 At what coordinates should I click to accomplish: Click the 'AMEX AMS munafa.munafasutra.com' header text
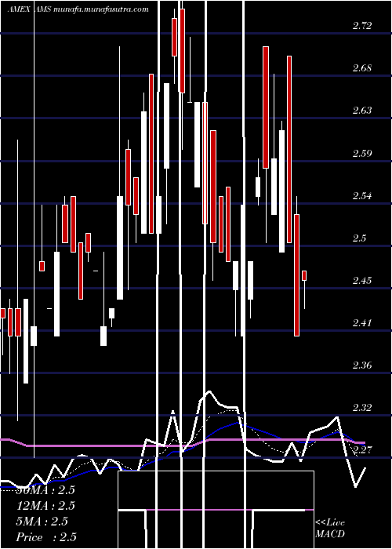click(x=78, y=9)
